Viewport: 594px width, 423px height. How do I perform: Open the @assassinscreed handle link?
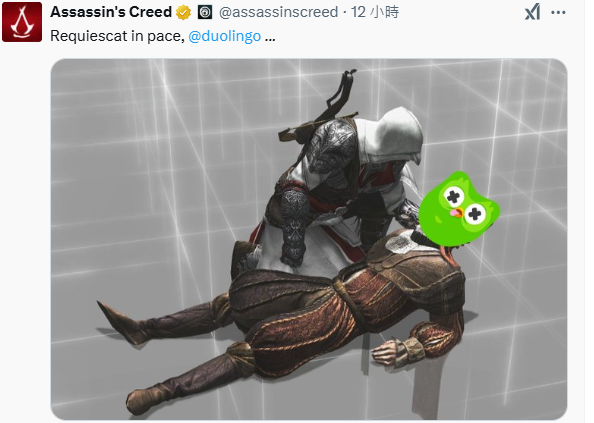[x=278, y=12]
